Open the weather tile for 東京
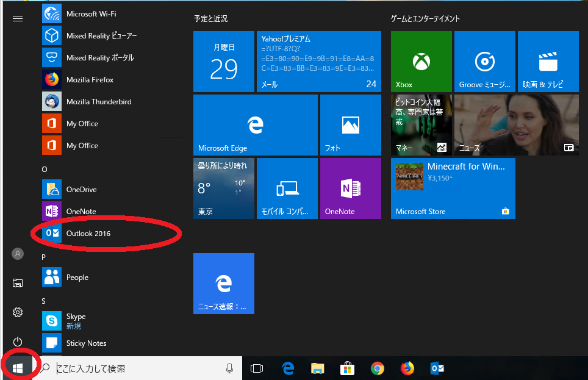 click(224, 188)
